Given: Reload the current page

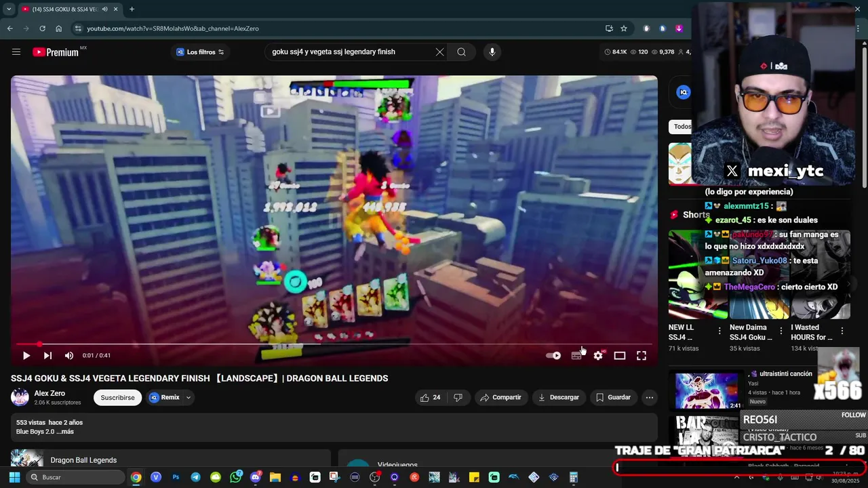Looking at the screenshot, I should click(42, 28).
